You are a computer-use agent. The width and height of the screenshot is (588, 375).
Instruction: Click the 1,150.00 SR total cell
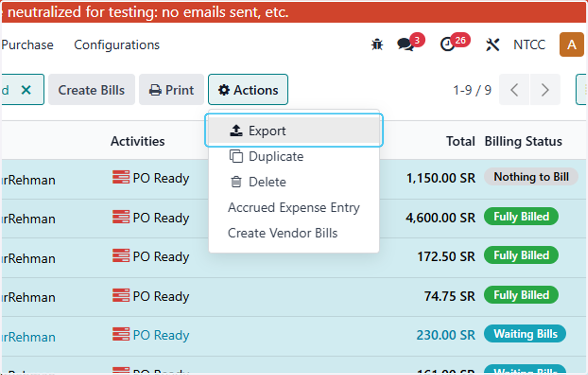(x=441, y=178)
